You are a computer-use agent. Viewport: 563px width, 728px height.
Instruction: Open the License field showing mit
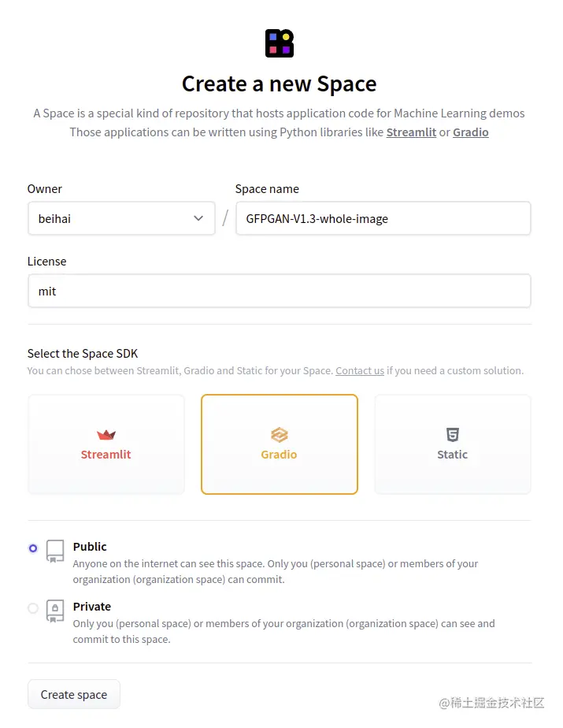click(x=279, y=291)
